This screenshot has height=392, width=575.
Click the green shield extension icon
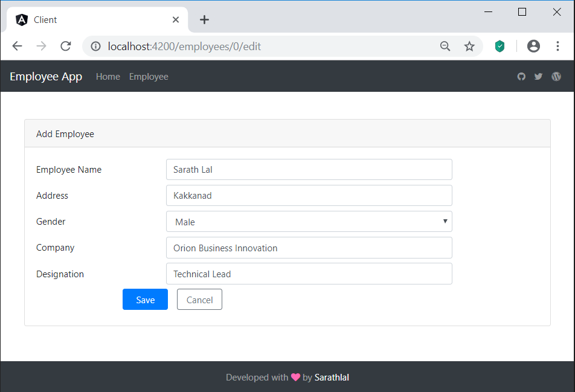[x=500, y=46]
